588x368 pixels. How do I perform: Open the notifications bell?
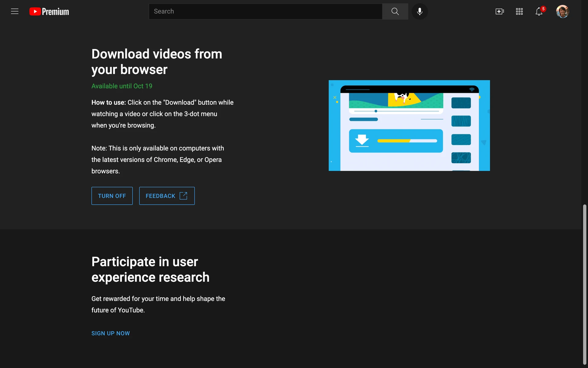point(539,12)
